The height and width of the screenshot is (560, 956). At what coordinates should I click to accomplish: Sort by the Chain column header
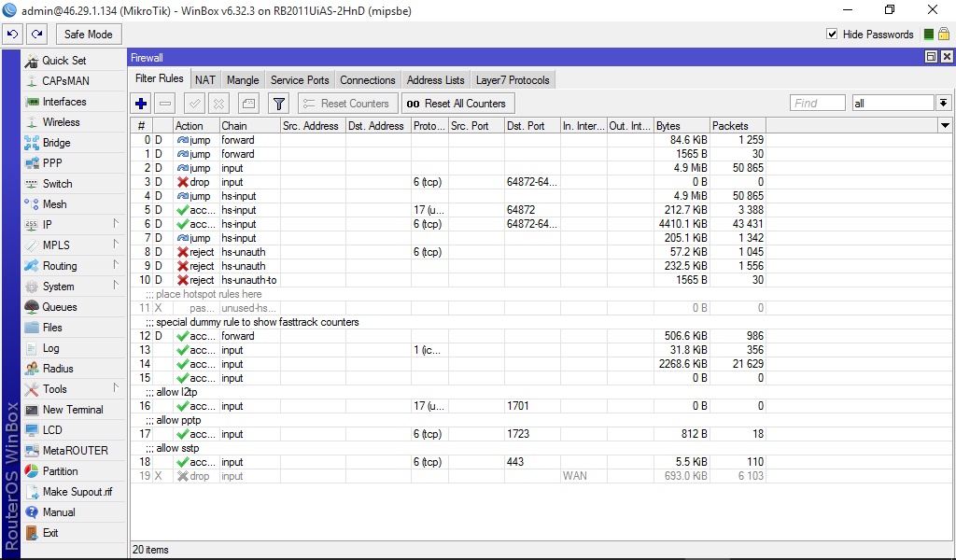coord(250,125)
